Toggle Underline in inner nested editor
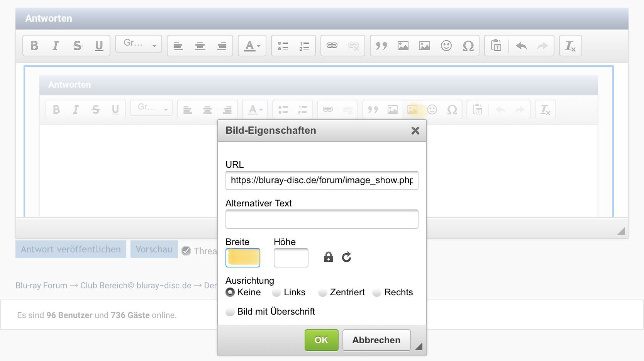 tap(115, 109)
